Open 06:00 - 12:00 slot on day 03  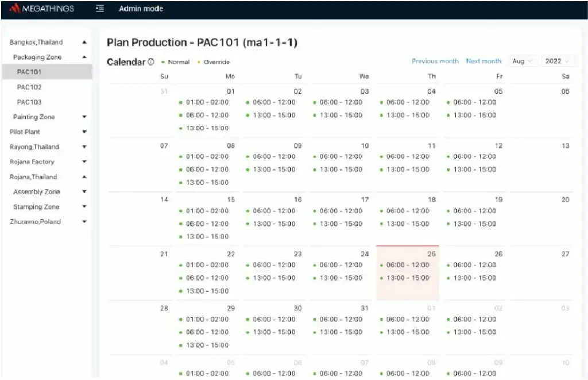click(341, 102)
